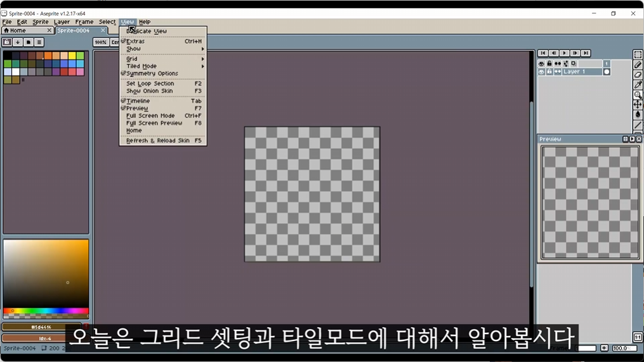Open the Layer menu
The width and height of the screenshot is (644, 362).
coord(62,22)
